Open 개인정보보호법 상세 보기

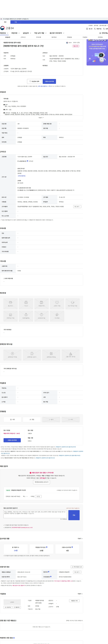tap(41, 482)
